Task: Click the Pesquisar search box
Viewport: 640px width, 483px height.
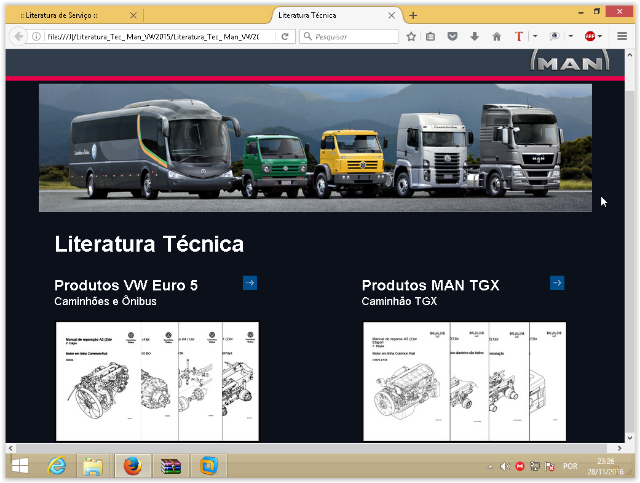Action: pos(349,36)
